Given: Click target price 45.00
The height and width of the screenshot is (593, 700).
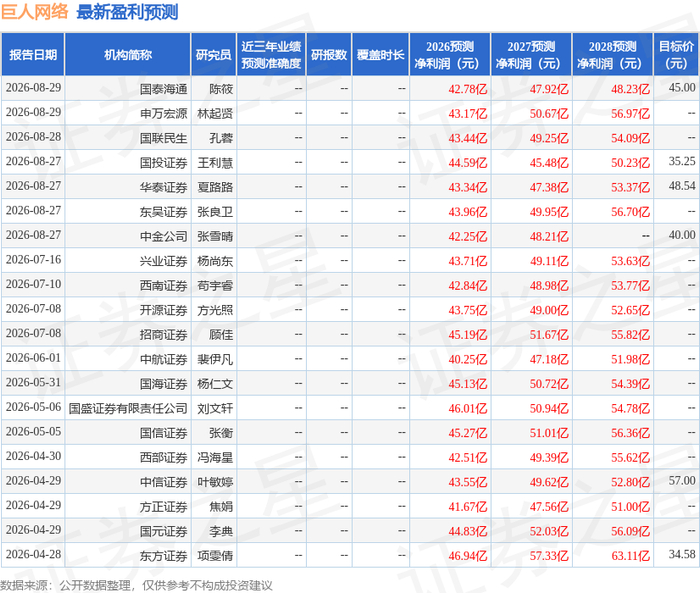Looking at the screenshot, I should point(682,88).
